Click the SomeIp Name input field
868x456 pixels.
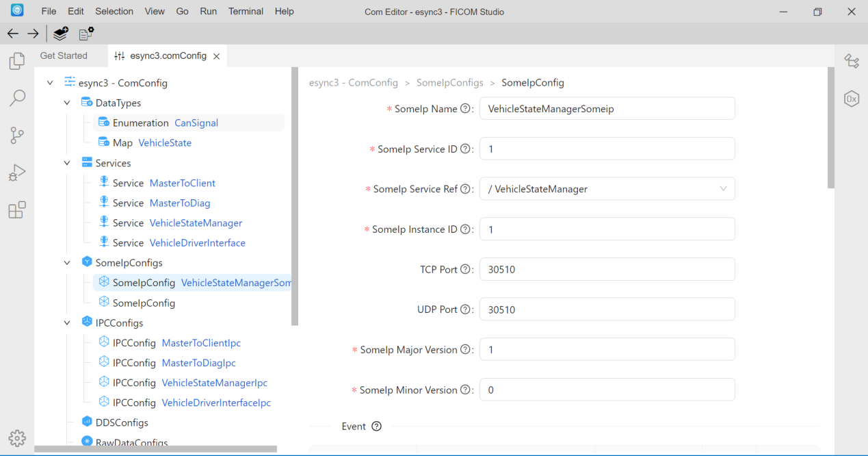pyautogui.click(x=607, y=109)
